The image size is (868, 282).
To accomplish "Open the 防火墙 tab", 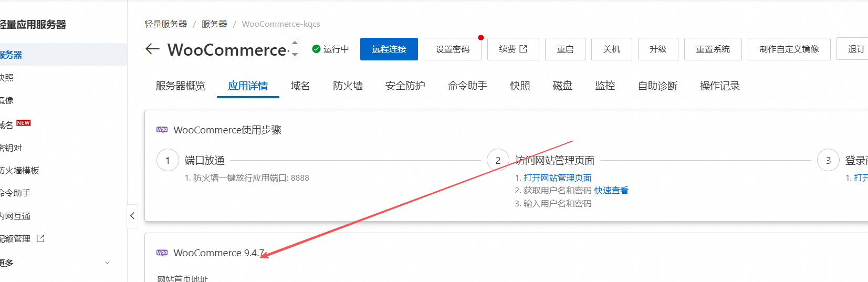I will (348, 86).
